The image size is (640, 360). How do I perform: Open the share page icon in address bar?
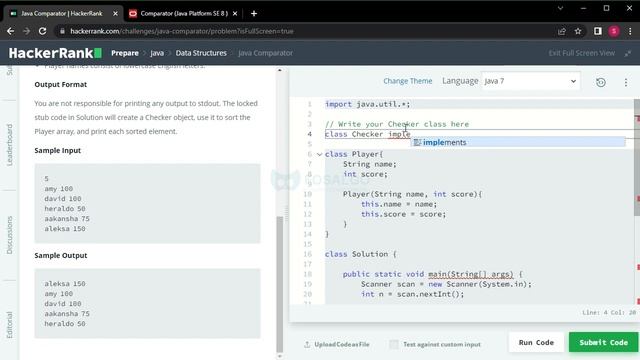562,31
